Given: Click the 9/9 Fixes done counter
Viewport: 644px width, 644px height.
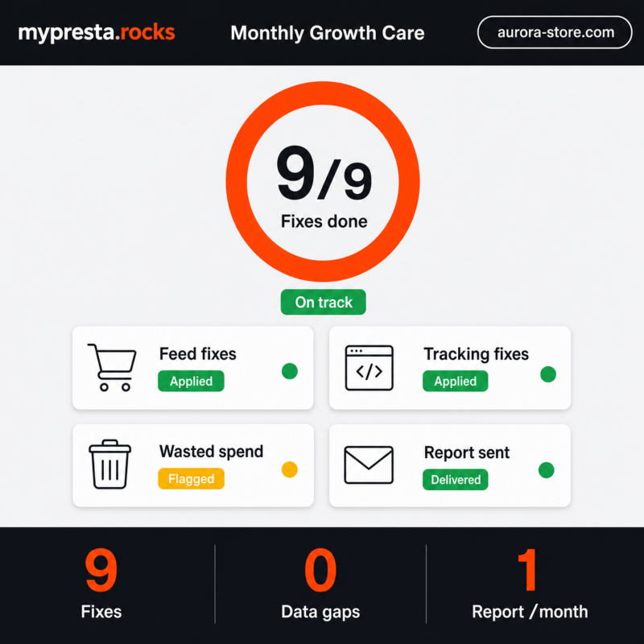Looking at the screenshot, I should pos(324,187).
